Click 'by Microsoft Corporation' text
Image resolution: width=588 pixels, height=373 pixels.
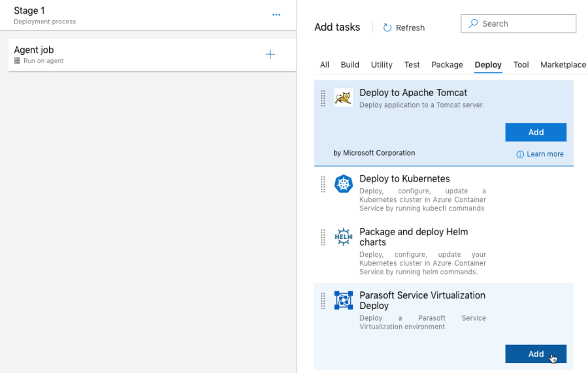374,153
